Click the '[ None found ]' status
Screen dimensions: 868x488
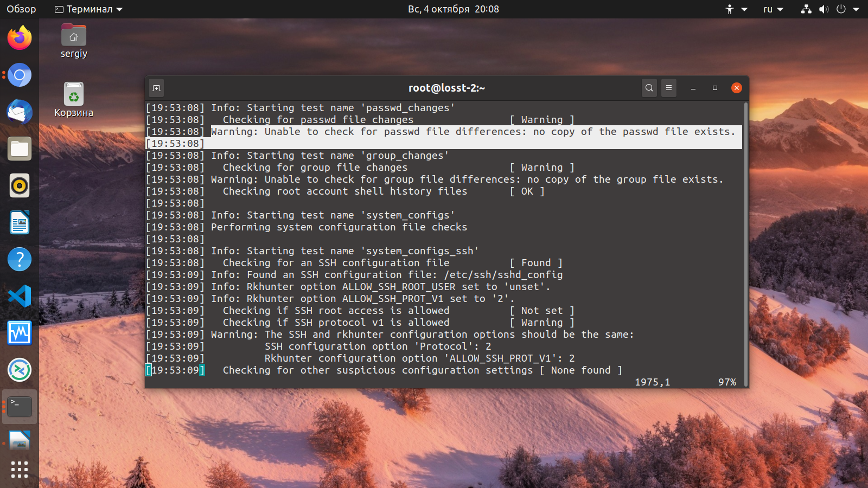click(581, 370)
